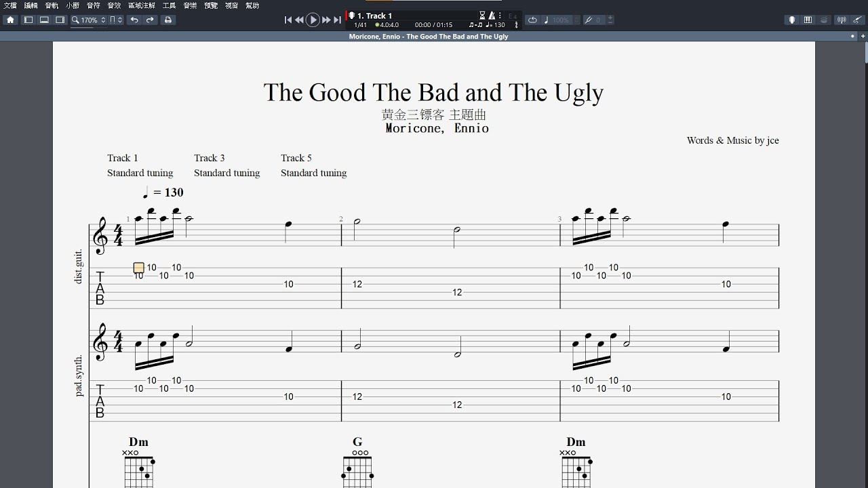Jump to last bar button
868x488 pixels.
[x=337, y=20]
